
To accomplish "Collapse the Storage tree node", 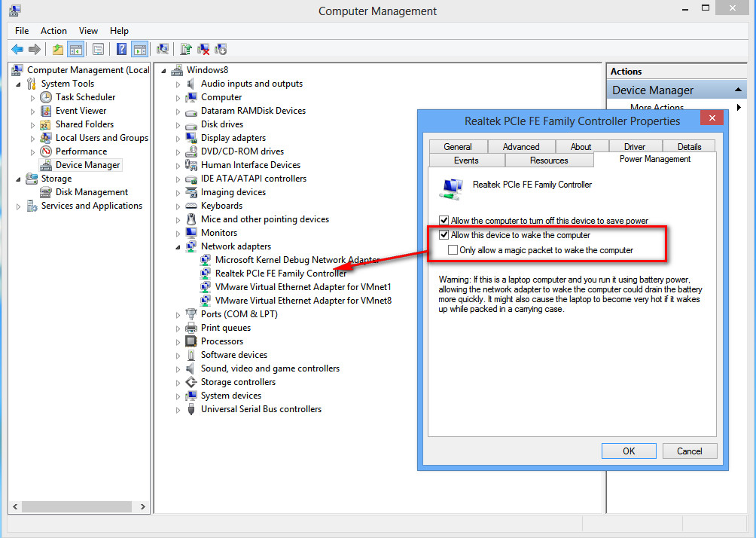I will (x=18, y=179).
